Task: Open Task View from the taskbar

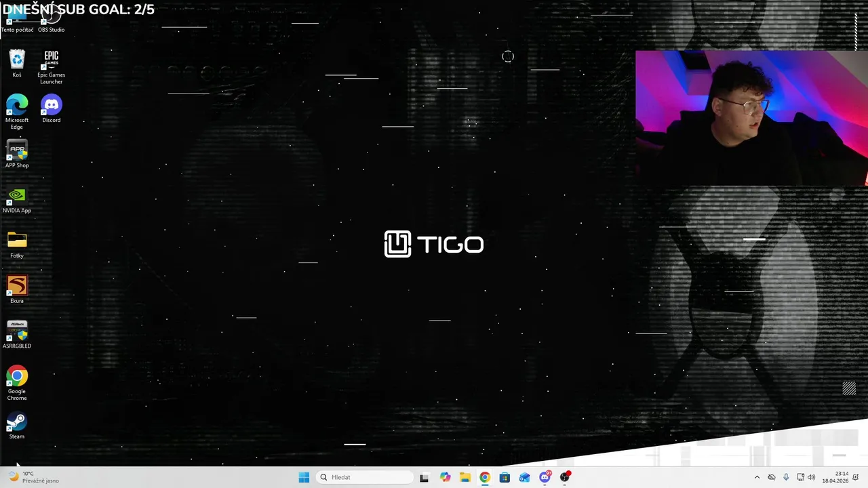Action: coord(424,477)
